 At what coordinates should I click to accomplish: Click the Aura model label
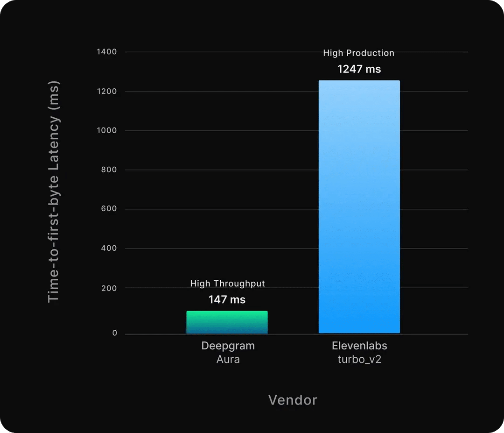point(228,359)
